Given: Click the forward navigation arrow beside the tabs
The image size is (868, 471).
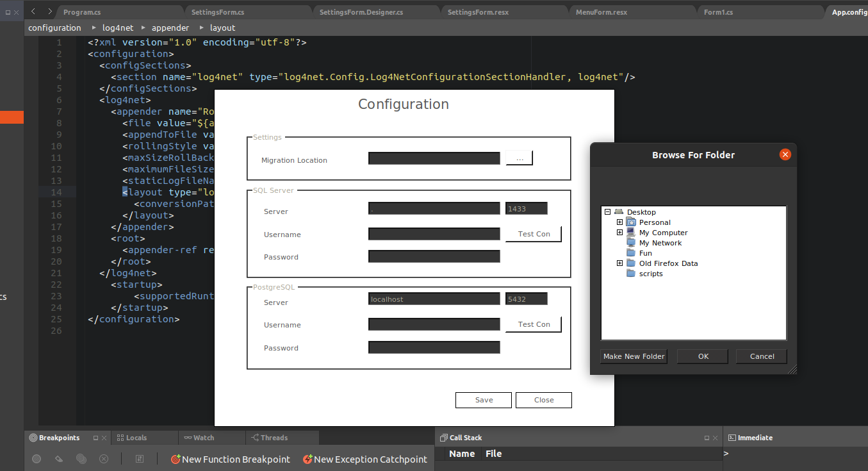Looking at the screenshot, I should coord(49,12).
